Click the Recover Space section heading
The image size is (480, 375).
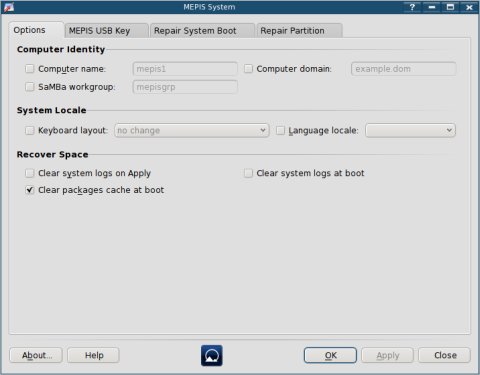(x=53, y=155)
